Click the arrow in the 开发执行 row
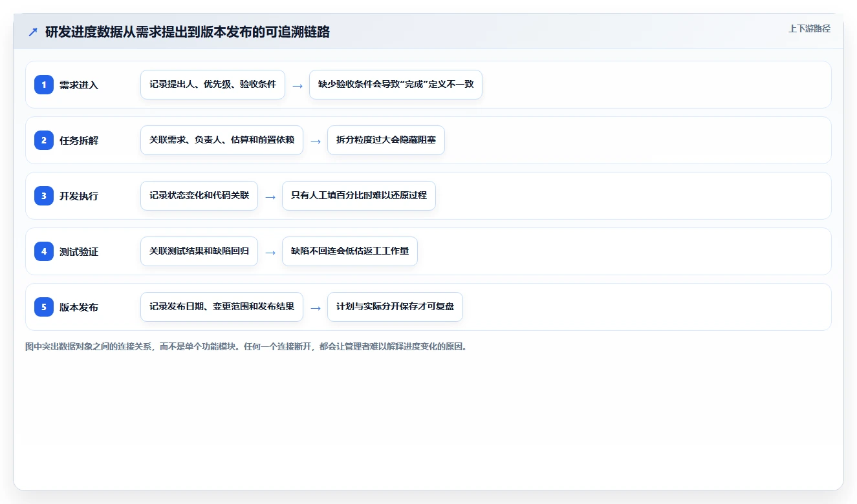Image resolution: width=857 pixels, height=504 pixels. 270,196
